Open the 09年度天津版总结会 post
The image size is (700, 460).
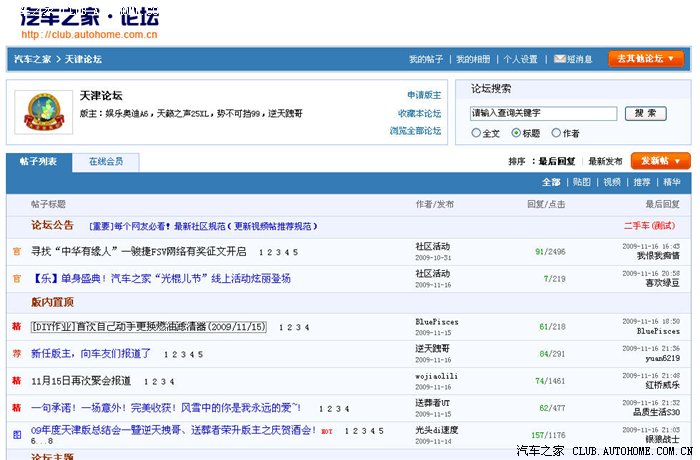pos(174,431)
